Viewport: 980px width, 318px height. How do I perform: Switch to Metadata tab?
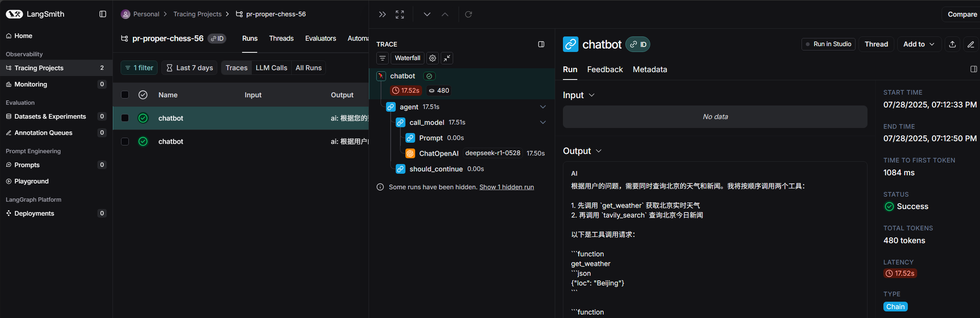650,69
